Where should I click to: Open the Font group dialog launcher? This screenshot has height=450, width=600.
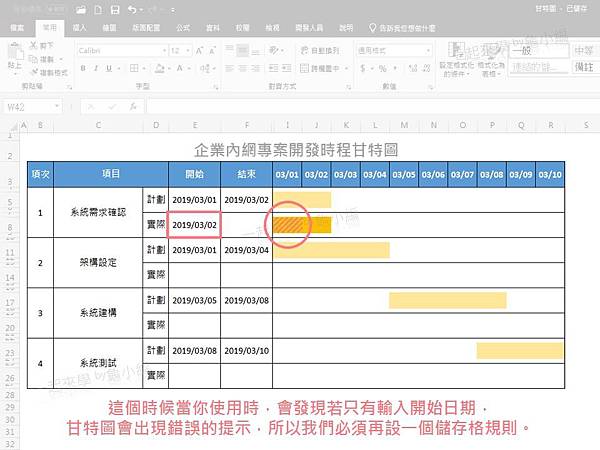pyautogui.click(x=216, y=87)
